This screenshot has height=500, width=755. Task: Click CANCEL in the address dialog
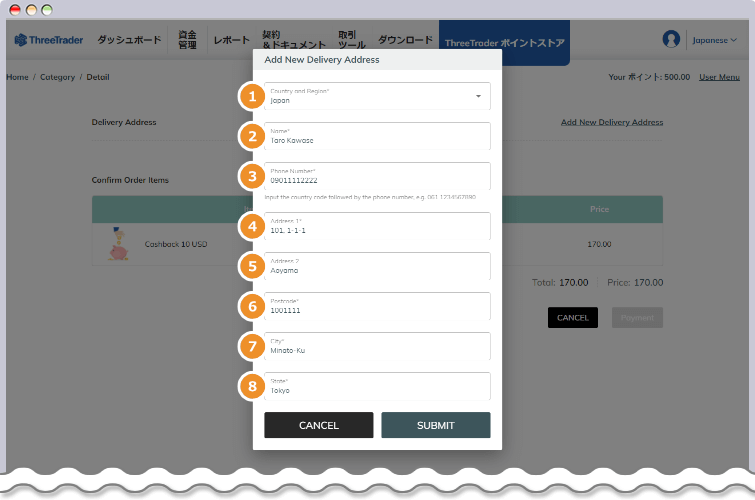tap(319, 425)
